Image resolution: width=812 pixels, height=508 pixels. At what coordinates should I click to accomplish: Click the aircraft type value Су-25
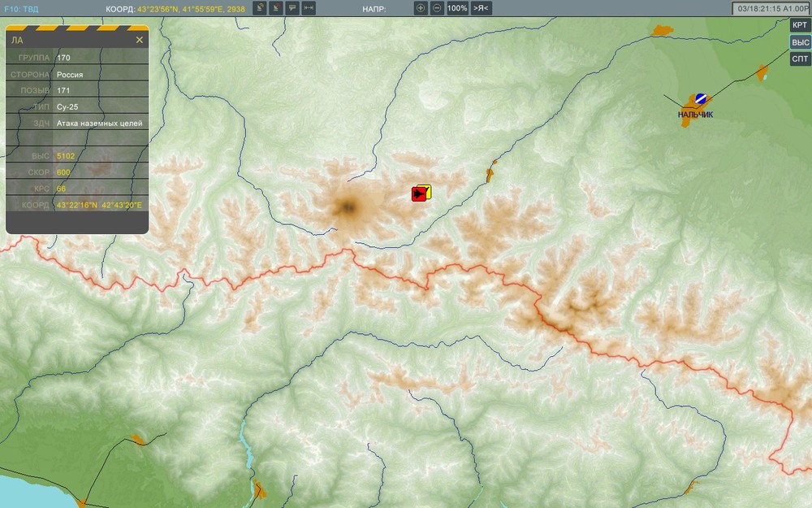pyautogui.click(x=67, y=106)
